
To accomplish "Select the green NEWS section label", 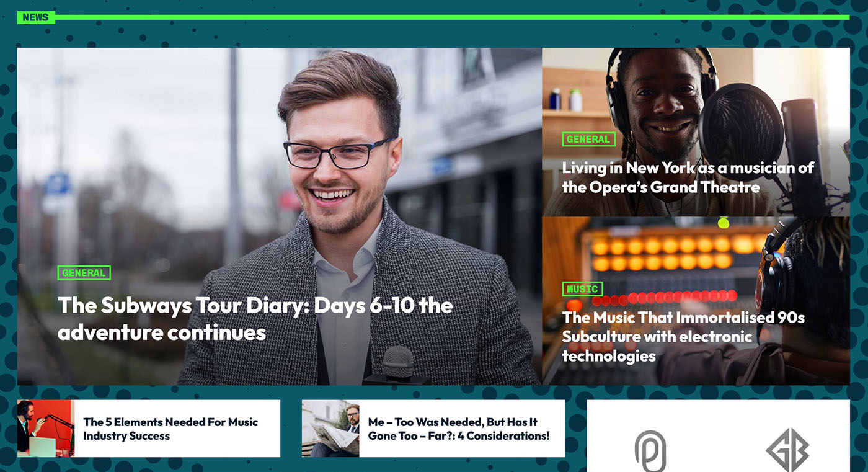I will pos(36,17).
